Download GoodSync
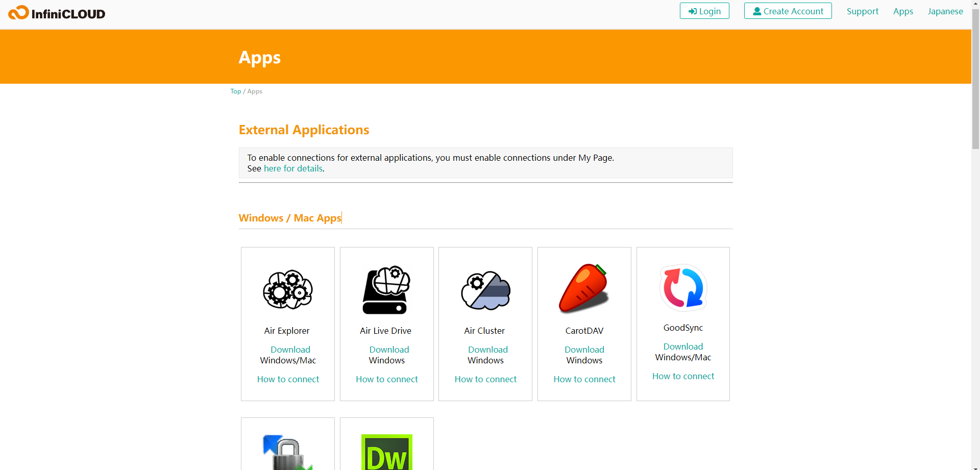The image size is (980, 470). [683, 347]
